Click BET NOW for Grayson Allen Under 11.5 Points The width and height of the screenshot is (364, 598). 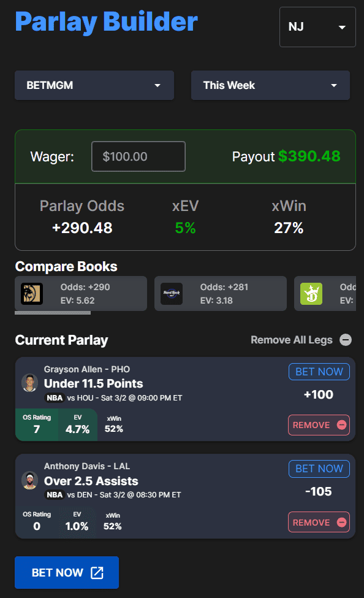click(x=319, y=372)
